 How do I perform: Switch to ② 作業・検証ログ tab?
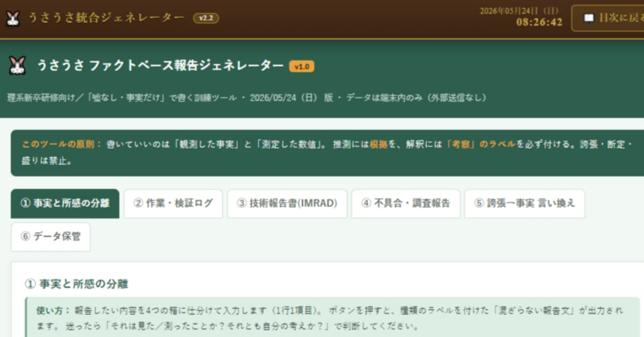pos(173,204)
